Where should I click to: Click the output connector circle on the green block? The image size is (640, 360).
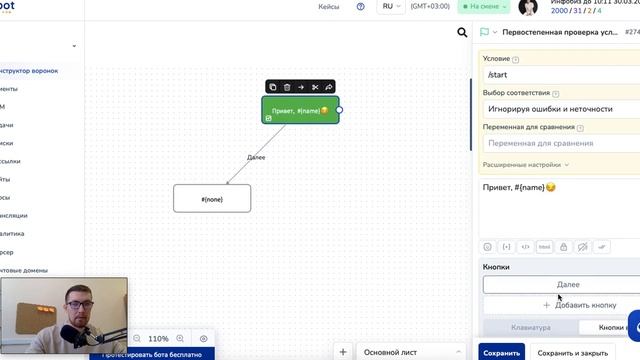click(339, 110)
